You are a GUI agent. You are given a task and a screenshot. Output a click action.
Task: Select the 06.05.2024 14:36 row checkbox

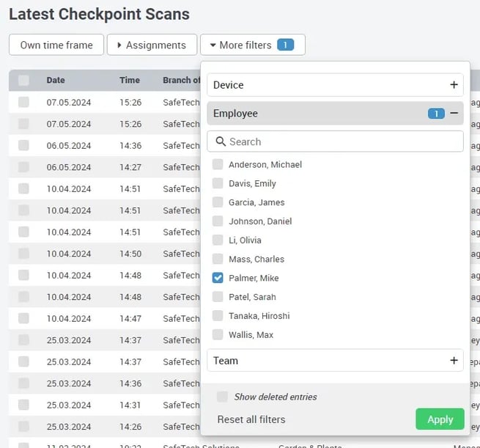click(23, 145)
